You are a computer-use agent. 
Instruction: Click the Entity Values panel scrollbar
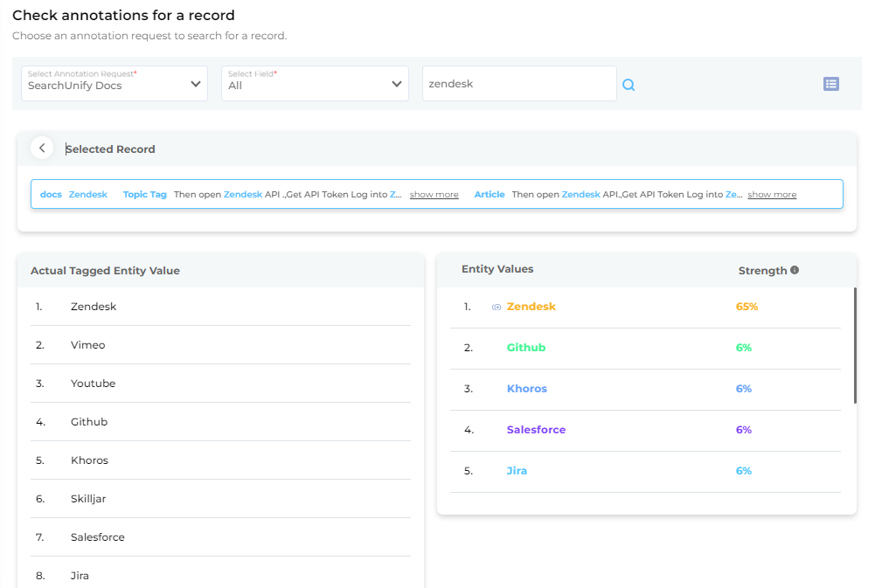tap(854, 345)
